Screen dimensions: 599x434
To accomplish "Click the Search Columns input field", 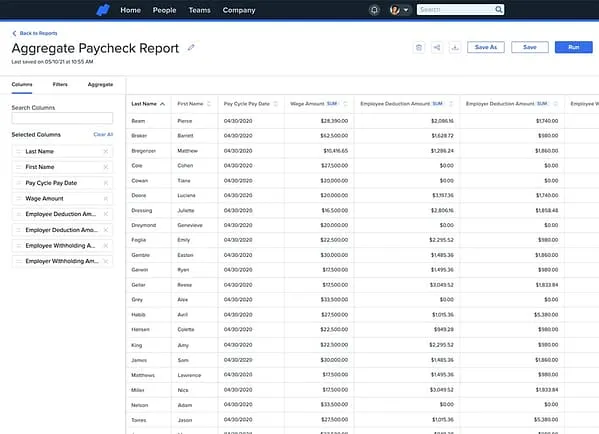I will click(x=62, y=118).
